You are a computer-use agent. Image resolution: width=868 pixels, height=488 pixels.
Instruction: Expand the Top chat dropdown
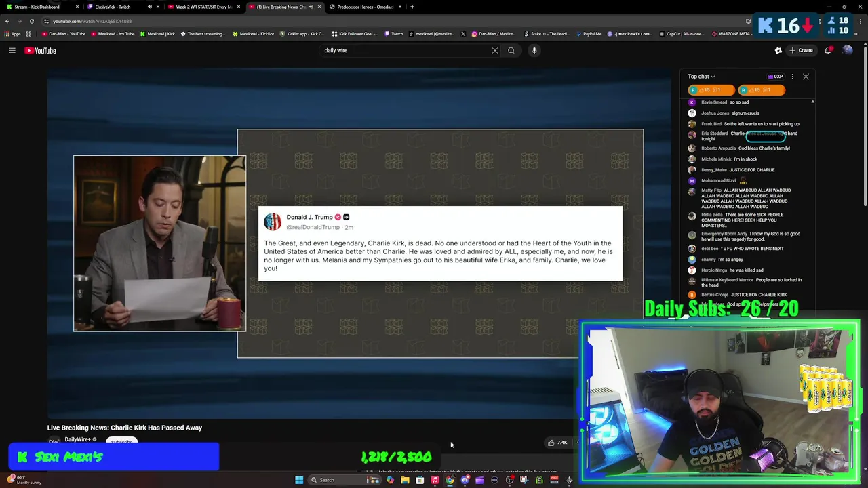coord(701,77)
